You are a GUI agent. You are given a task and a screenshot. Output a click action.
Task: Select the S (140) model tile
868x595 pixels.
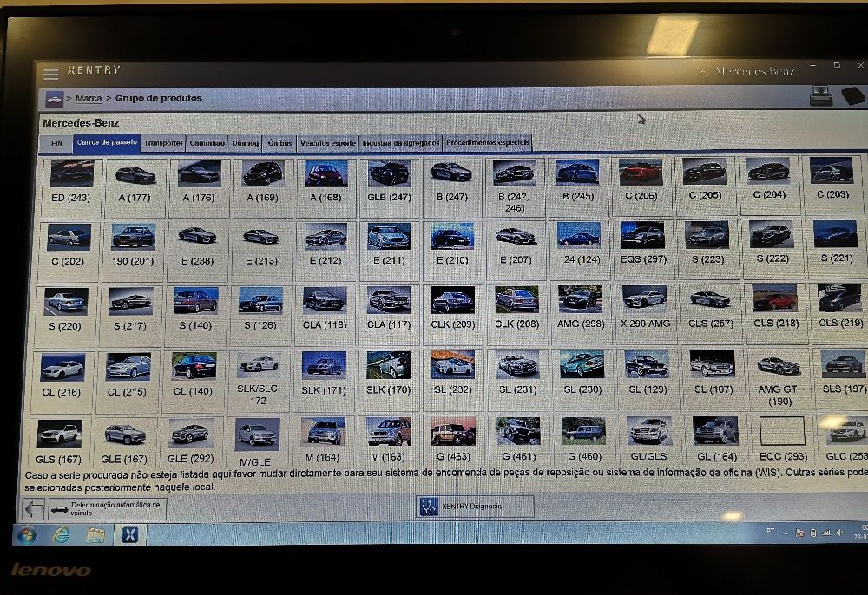click(194, 315)
